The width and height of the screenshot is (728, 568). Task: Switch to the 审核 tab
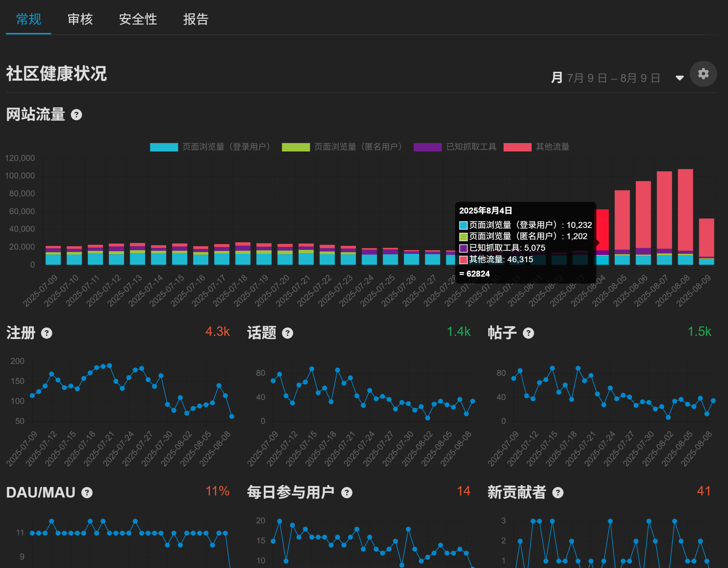pyautogui.click(x=80, y=19)
